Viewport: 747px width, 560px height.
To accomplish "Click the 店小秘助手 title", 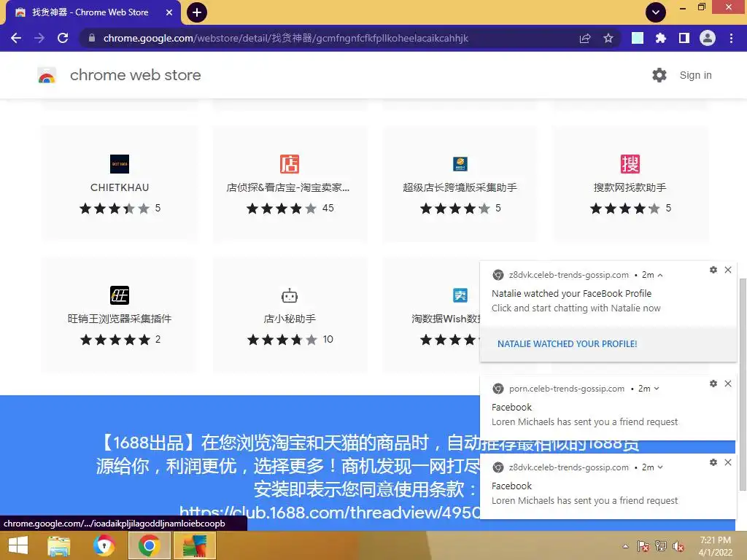I will point(290,319).
